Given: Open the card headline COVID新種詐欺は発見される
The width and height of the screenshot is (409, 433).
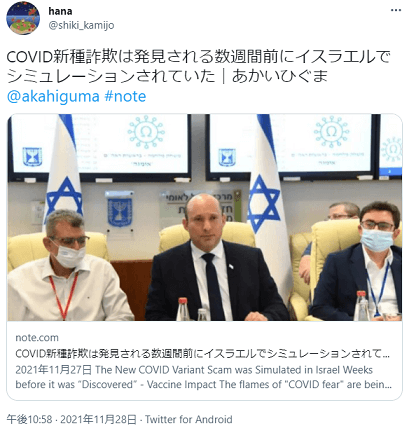Looking at the screenshot, I should (202, 353).
